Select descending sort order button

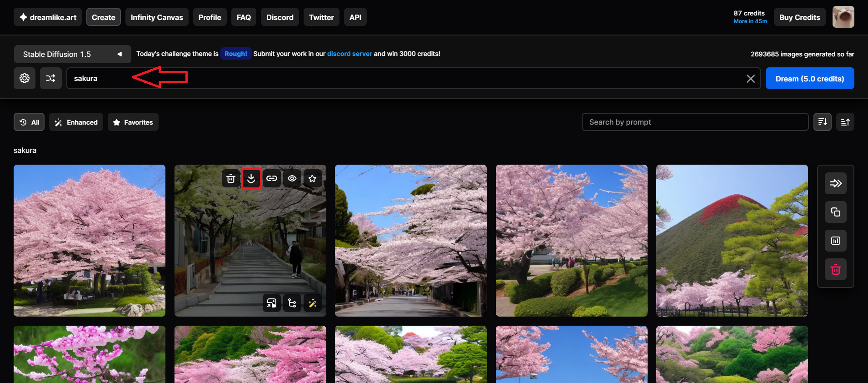click(x=823, y=122)
